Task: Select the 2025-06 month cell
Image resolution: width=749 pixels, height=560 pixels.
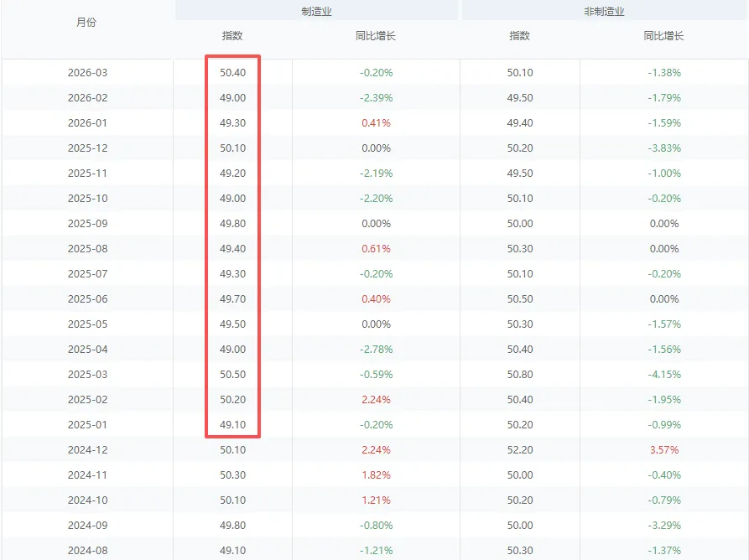Action: (87, 298)
